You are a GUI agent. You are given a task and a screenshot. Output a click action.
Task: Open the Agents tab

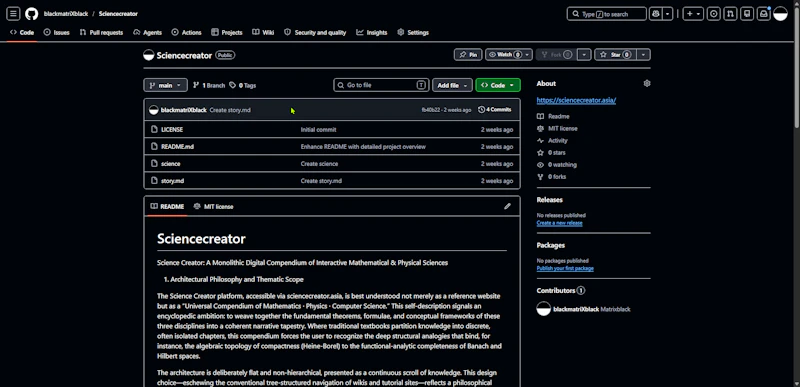pyautogui.click(x=147, y=32)
